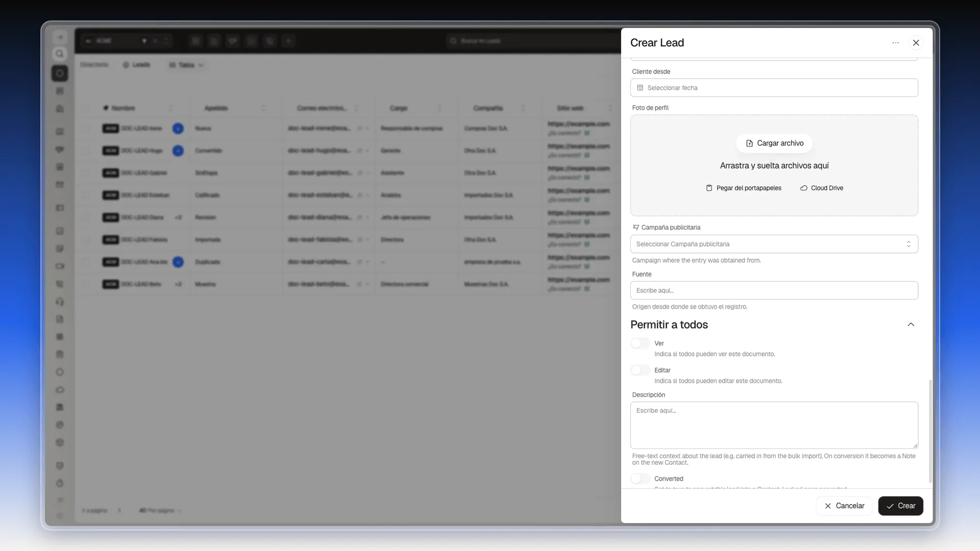
Task: Focus the Fuente text field
Action: click(774, 291)
